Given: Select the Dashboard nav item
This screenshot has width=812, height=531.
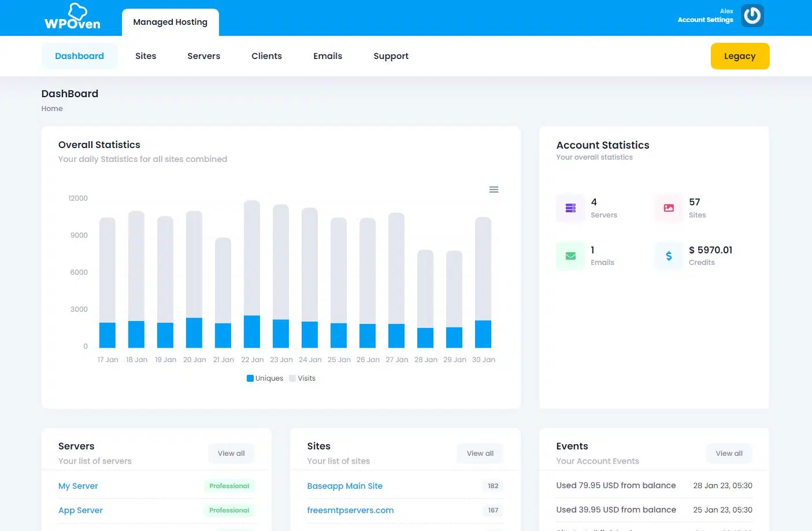Looking at the screenshot, I should (x=79, y=56).
